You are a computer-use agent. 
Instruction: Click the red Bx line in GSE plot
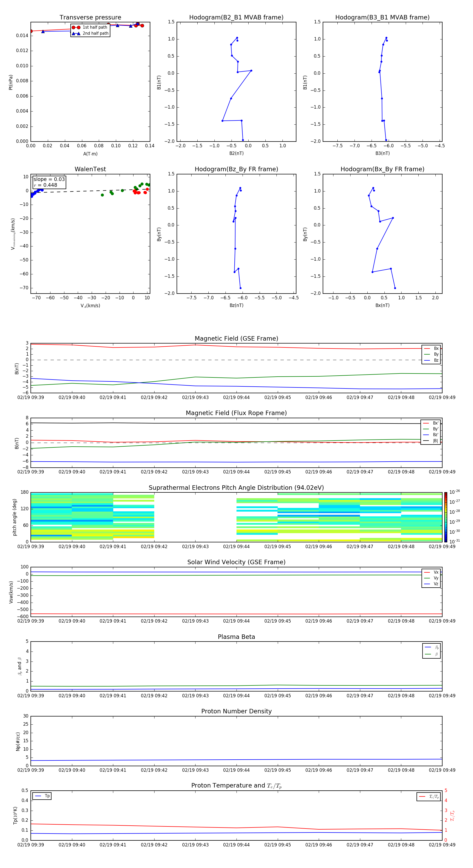click(236, 347)
